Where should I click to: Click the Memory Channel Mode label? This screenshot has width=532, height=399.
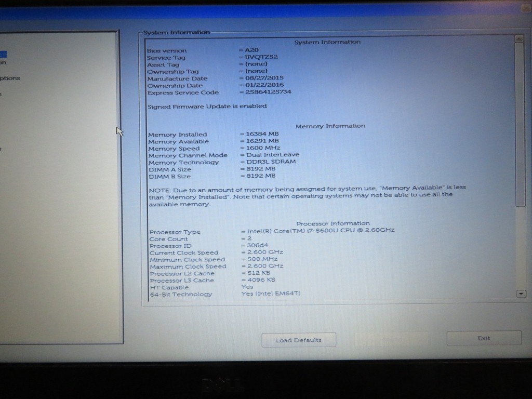click(x=188, y=155)
